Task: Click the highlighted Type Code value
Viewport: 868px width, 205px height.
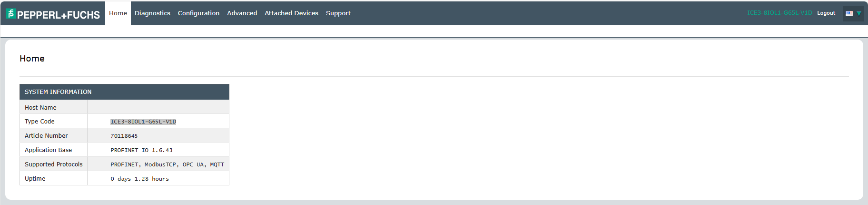Action: [x=143, y=122]
